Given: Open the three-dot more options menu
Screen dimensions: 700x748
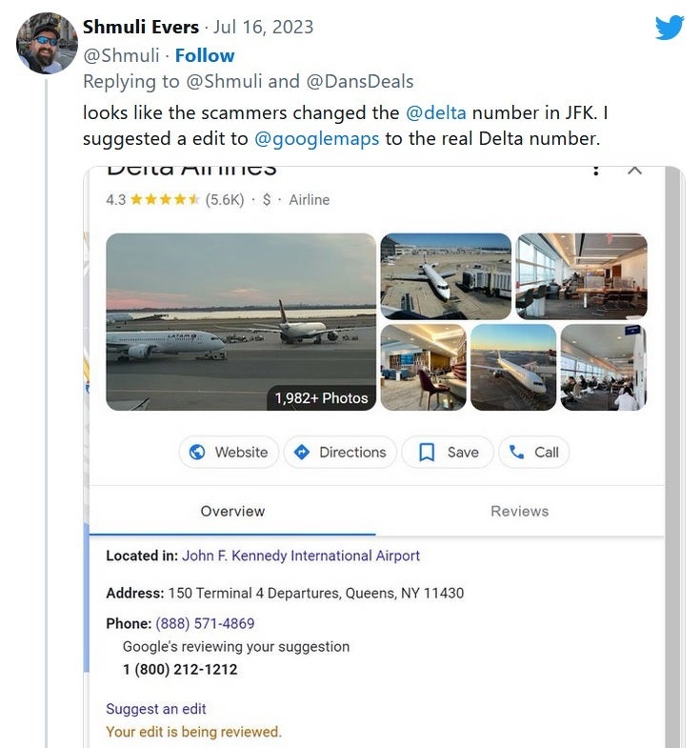Looking at the screenshot, I should click(x=595, y=171).
